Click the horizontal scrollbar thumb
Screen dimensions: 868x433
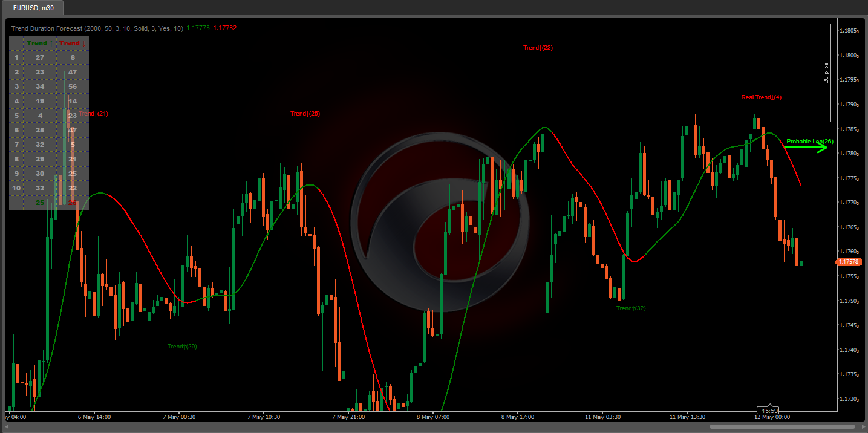[x=782, y=427]
